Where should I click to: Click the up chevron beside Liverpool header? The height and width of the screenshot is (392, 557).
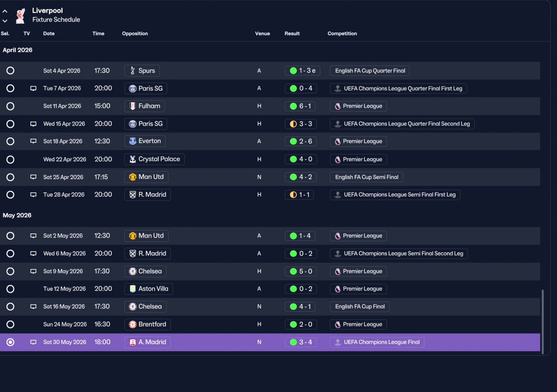(5, 11)
